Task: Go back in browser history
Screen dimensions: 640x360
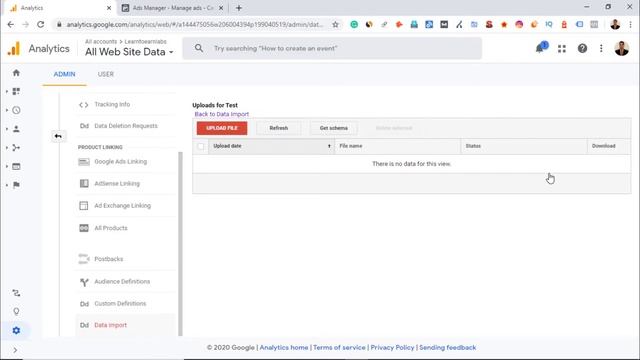Action: (x=11, y=24)
